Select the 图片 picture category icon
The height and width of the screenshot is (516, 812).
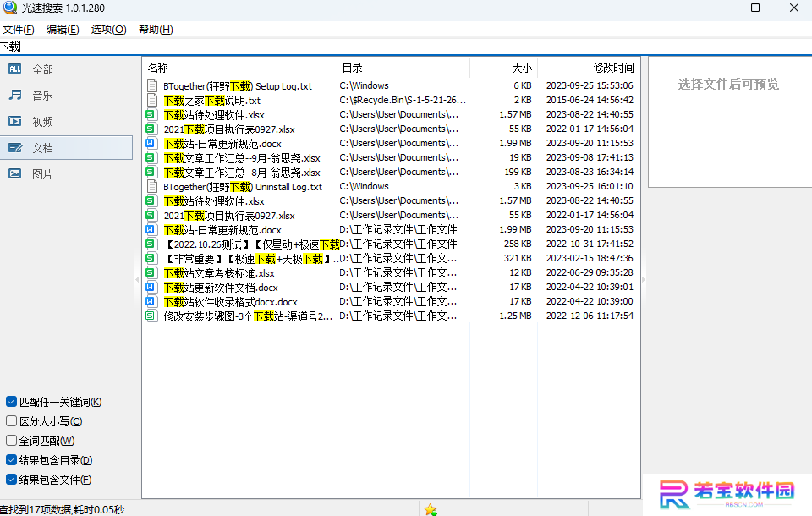pyautogui.click(x=15, y=173)
